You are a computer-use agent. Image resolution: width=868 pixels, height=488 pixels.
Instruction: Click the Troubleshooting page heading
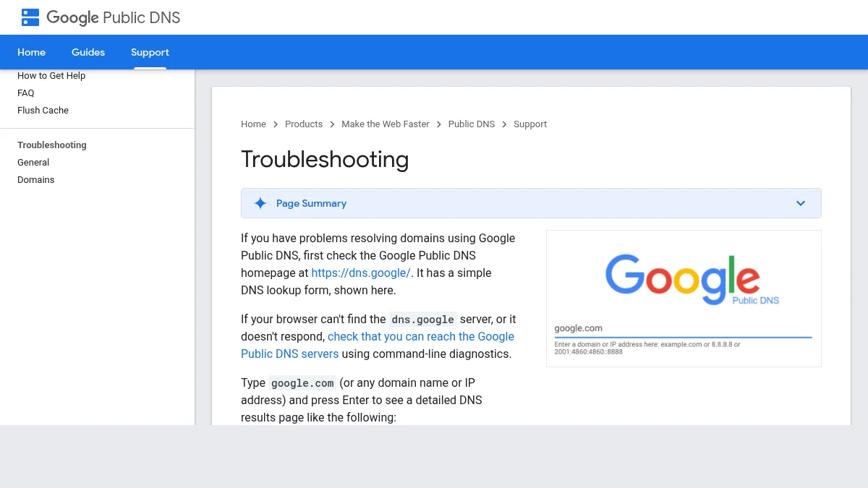click(x=325, y=159)
